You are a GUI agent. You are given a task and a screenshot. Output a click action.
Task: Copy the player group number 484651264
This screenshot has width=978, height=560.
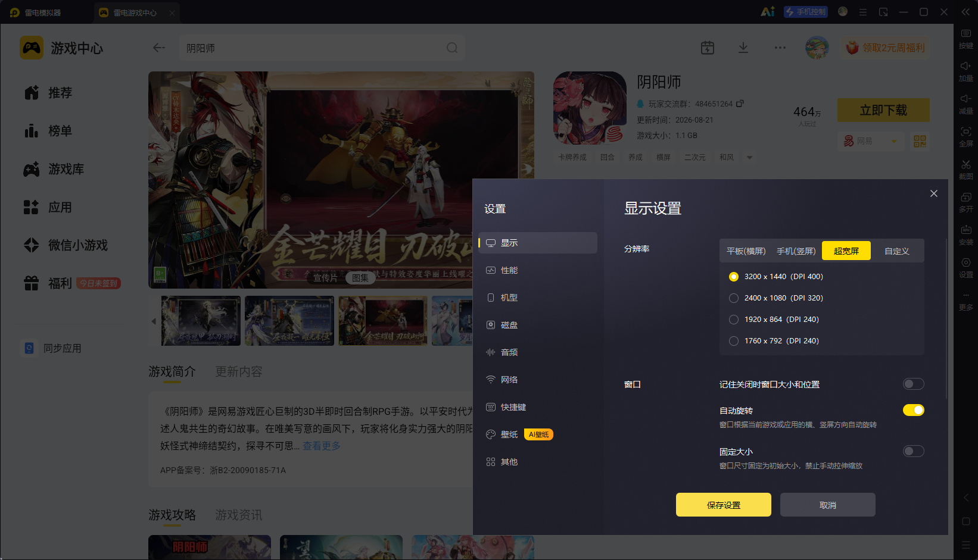[740, 104]
